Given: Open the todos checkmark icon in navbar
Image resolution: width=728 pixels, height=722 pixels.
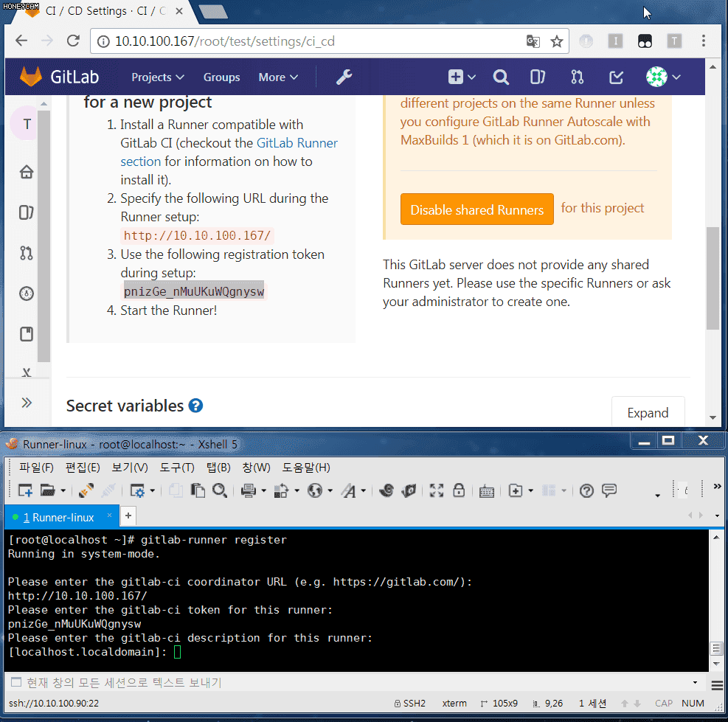Looking at the screenshot, I should pyautogui.click(x=616, y=77).
